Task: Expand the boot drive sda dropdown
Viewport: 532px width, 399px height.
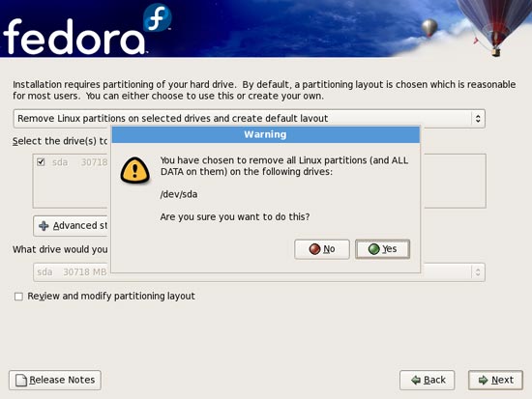Action: pos(259,272)
